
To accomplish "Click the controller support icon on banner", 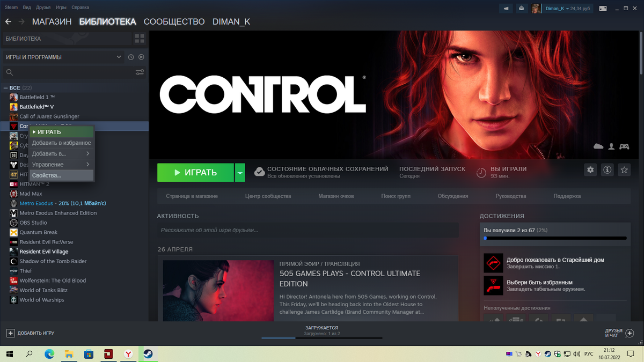I will [624, 146].
